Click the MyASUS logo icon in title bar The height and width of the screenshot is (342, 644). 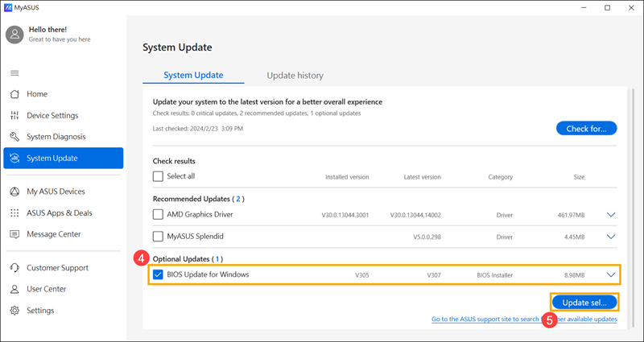[7, 7]
